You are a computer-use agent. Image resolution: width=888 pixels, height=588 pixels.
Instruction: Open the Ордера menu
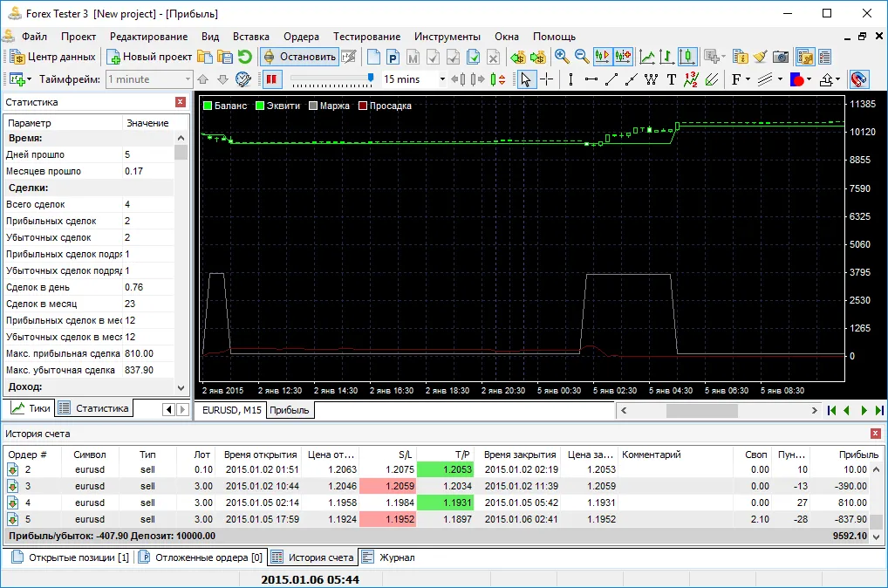coord(301,37)
